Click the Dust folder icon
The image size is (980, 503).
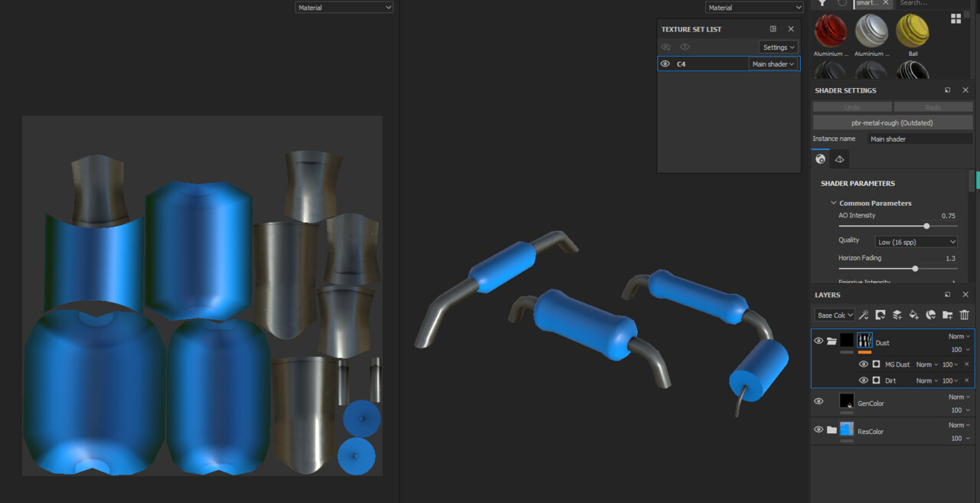(831, 341)
